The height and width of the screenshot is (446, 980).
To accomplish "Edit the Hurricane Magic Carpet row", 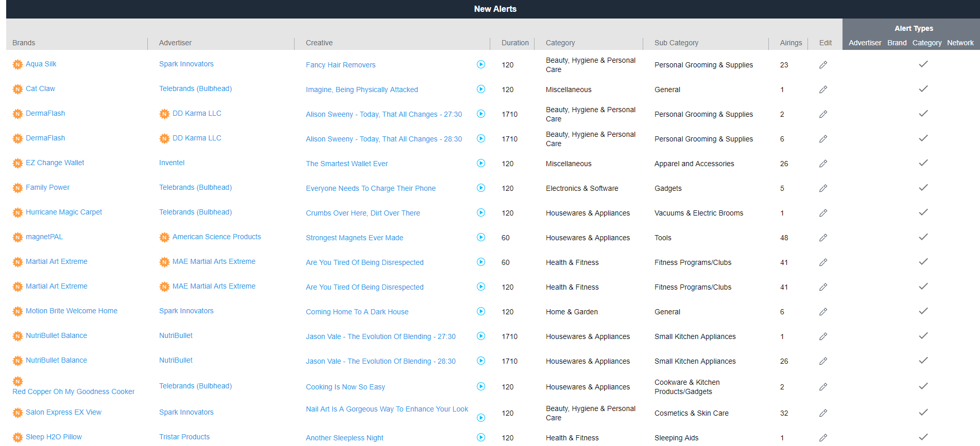I will pyautogui.click(x=823, y=213).
